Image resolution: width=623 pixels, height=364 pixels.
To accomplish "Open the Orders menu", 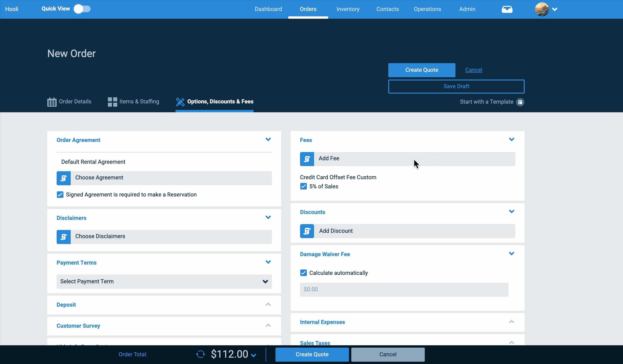I will point(308,9).
